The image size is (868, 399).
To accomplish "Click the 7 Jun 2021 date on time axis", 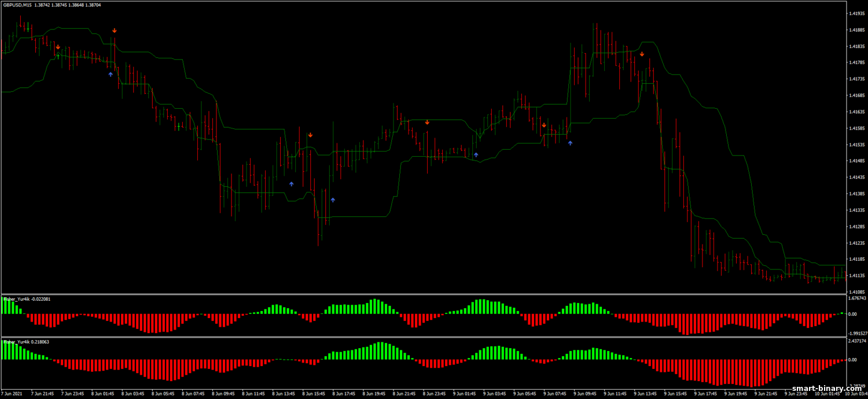I will [x=13, y=394].
